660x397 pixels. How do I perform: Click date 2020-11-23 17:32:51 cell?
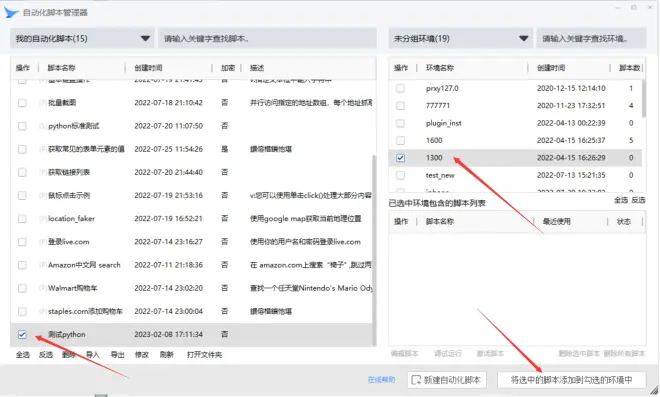click(571, 105)
